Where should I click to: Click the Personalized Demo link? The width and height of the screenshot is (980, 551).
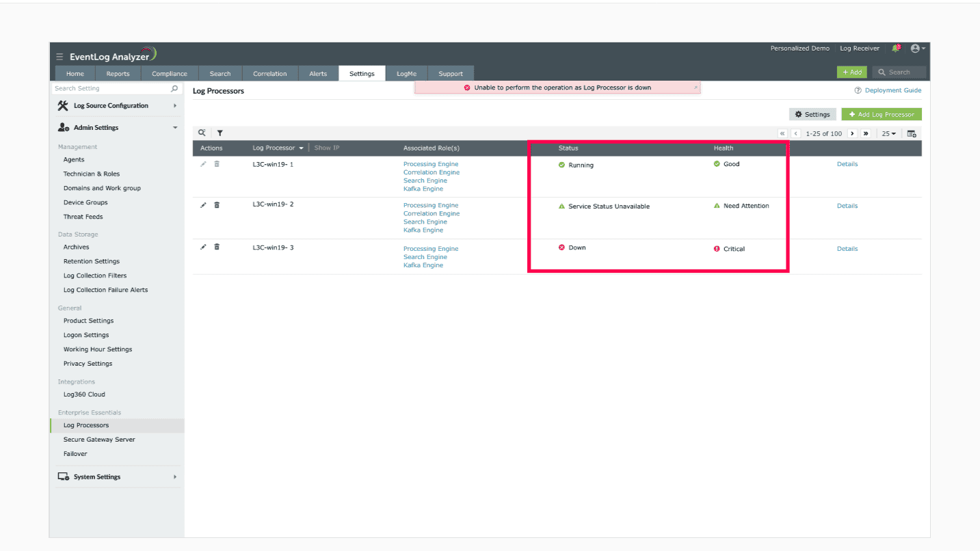coord(800,49)
